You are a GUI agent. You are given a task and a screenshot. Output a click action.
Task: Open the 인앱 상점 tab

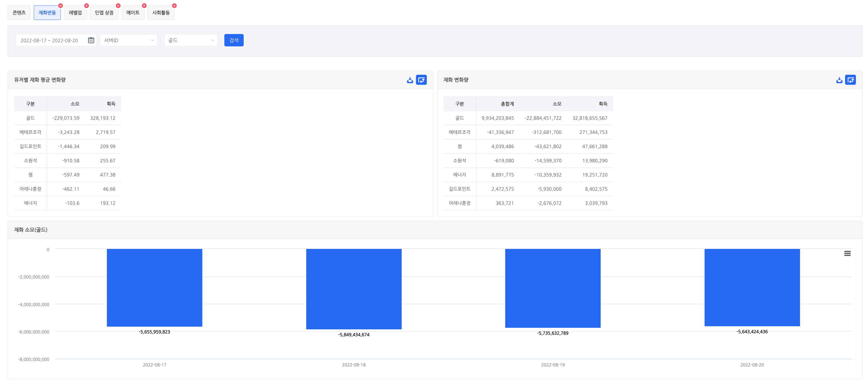coord(104,12)
